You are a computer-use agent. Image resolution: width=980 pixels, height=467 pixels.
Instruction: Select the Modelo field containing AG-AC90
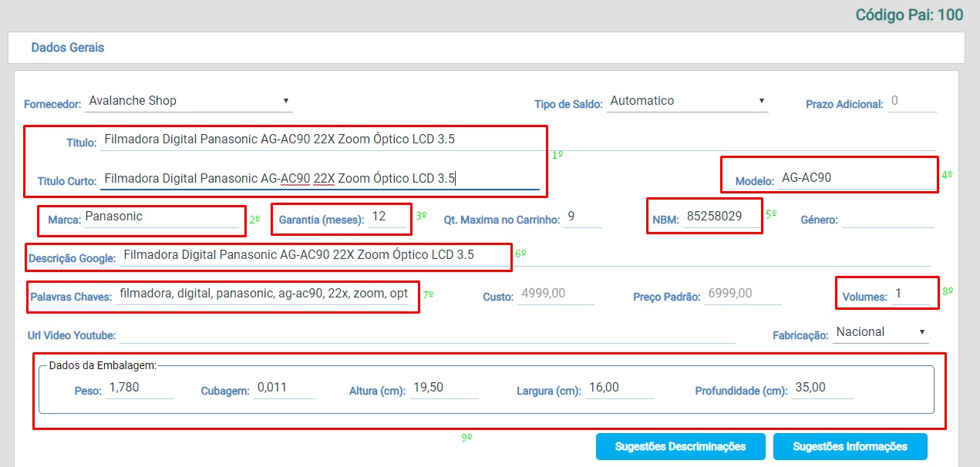pos(856,178)
